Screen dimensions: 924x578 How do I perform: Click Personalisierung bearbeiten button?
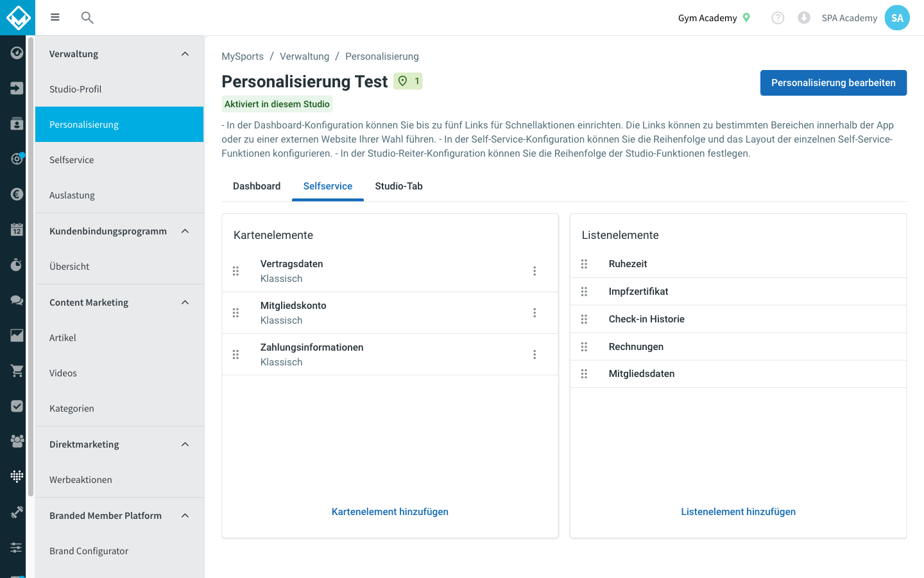(833, 83)
